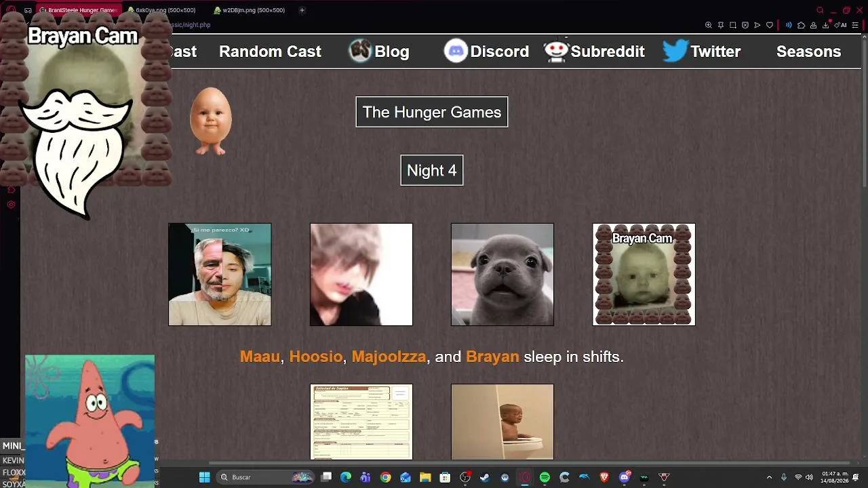
Task: Open Discord app from taskbar
Action: (625, 477)
